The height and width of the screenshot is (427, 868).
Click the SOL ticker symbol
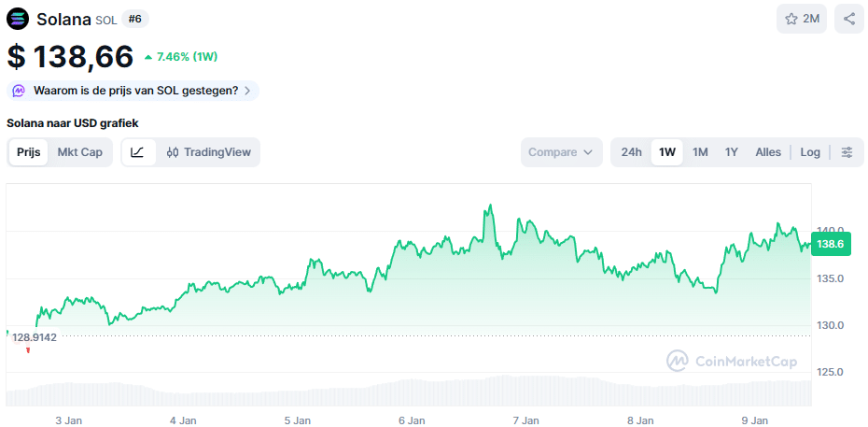pyautogui.click(x=106, y=21)
